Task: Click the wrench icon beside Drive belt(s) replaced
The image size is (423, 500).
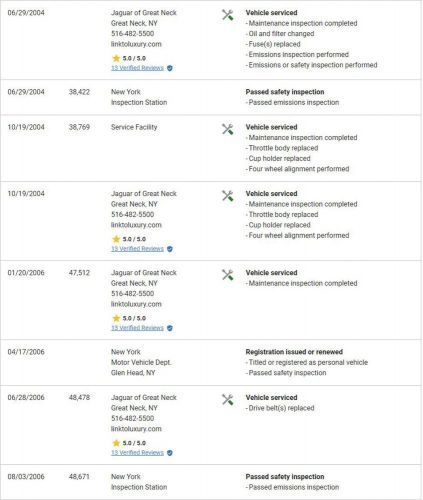Action: 228,400
